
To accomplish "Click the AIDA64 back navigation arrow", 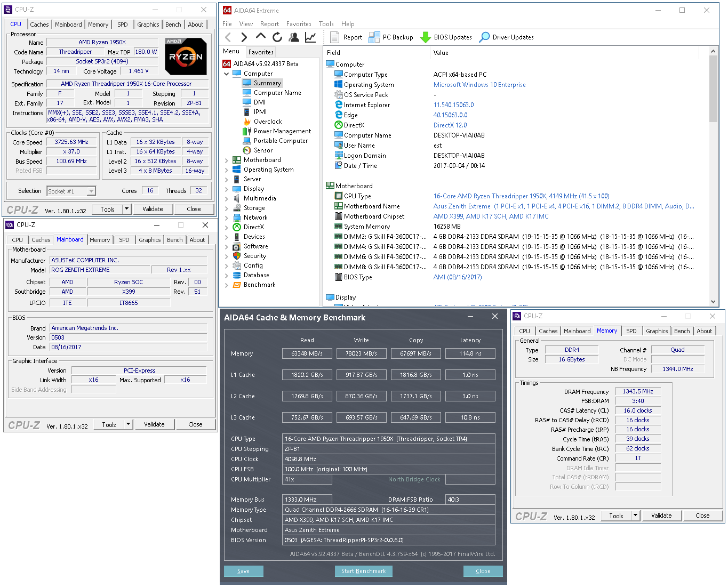I will tap(228, 37).
